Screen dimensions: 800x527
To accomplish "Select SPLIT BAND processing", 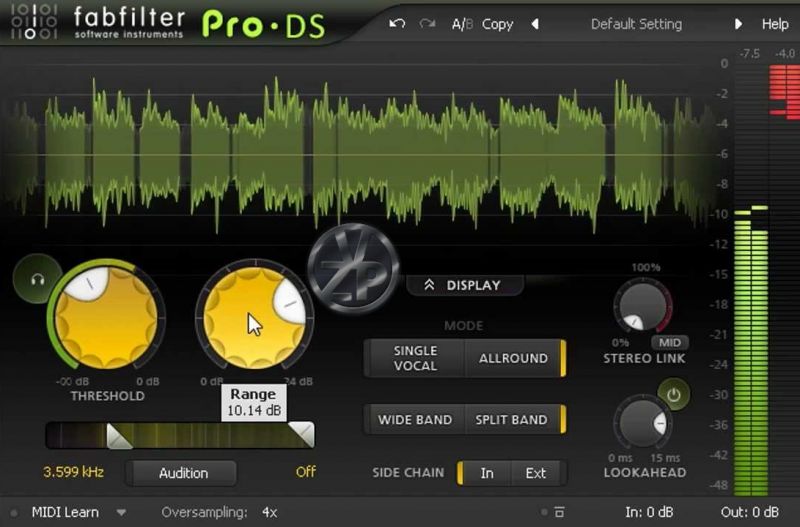I will point(512,419).
